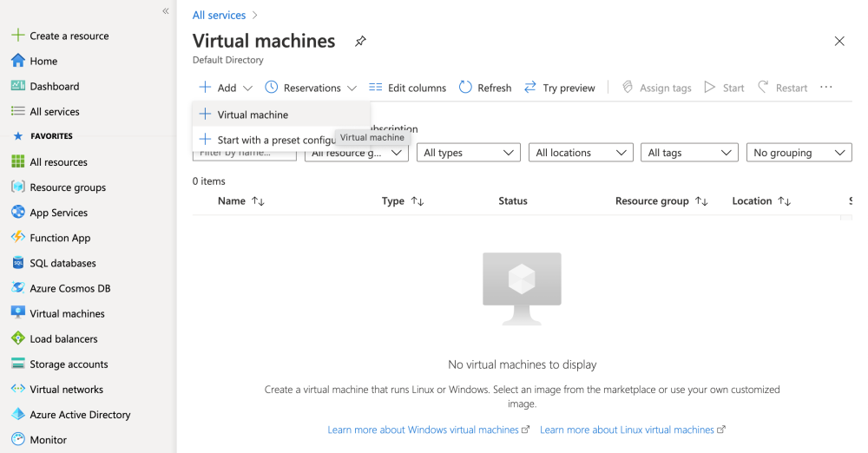868x453 pixels.
Task: Open Azure Active Directory icon
Action: coord(17,415)
